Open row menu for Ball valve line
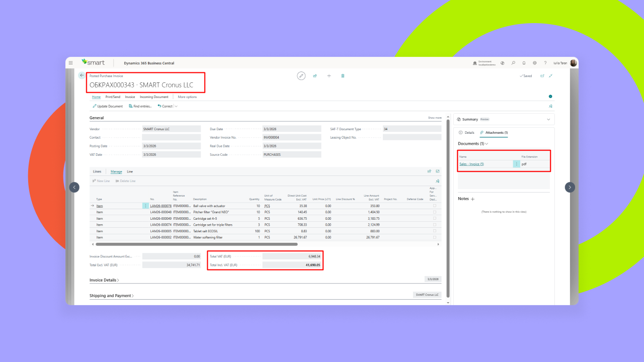644x362 pixels. coord(145,206)
